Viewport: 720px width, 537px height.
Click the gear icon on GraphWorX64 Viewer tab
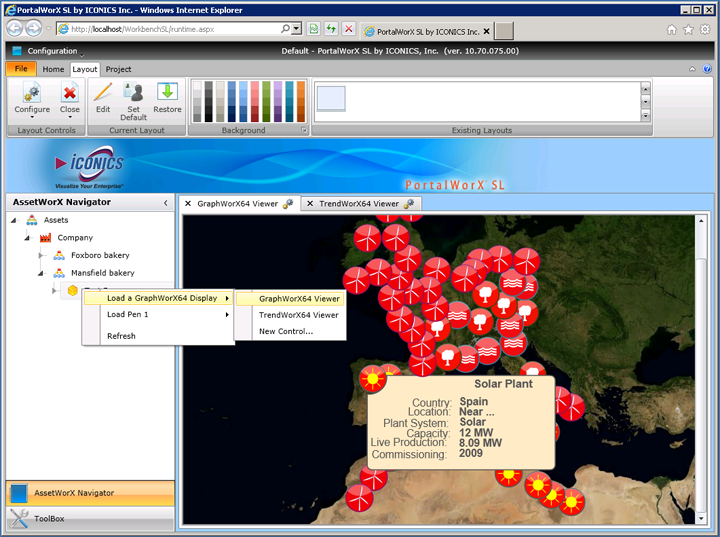click(288, 204)
